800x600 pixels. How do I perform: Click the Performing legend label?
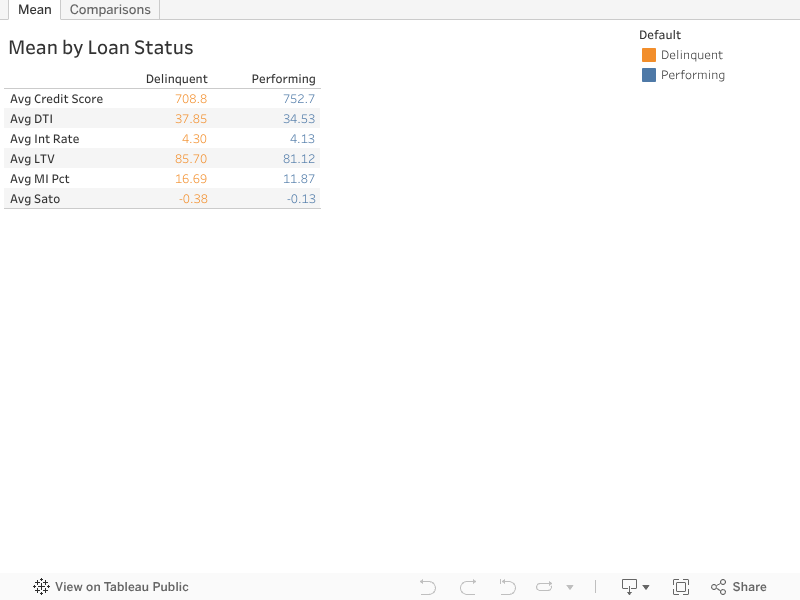[693, 75]
